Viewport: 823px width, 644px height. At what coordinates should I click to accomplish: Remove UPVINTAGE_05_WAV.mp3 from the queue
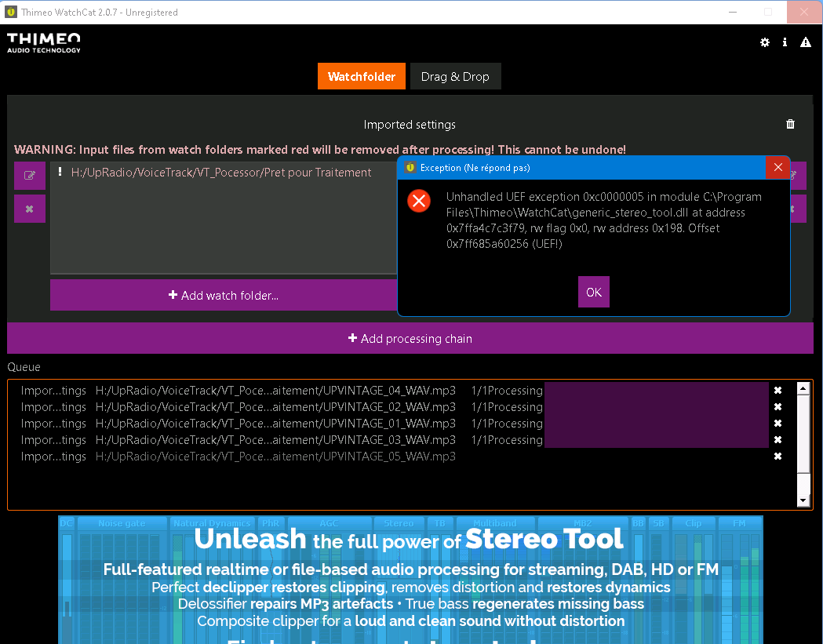[x=777, y=456]
